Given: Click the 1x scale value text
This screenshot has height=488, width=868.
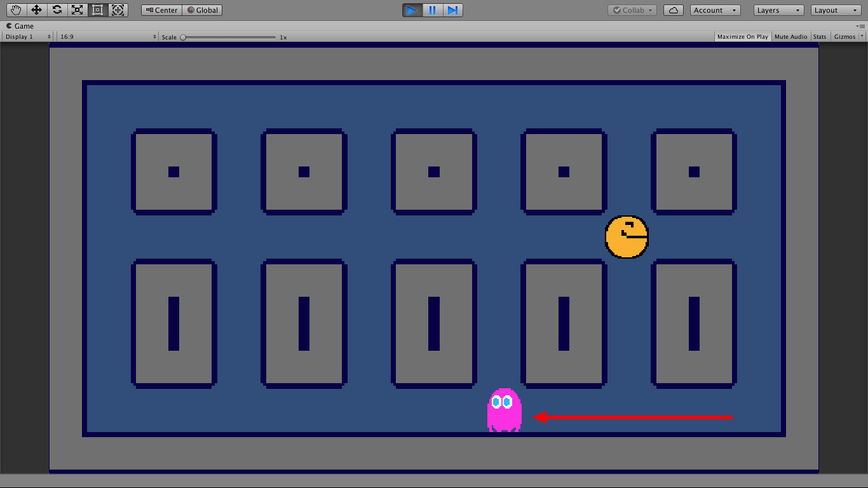Looking at the screenshot, I should (x=283, y=37).
